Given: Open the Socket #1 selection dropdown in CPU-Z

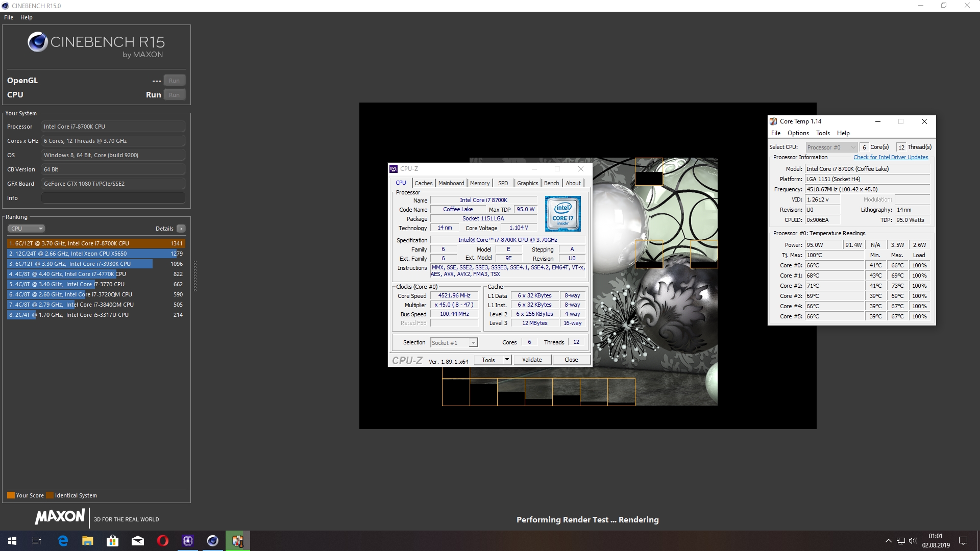Looking at the screenshot, I should tap(454, 343).
